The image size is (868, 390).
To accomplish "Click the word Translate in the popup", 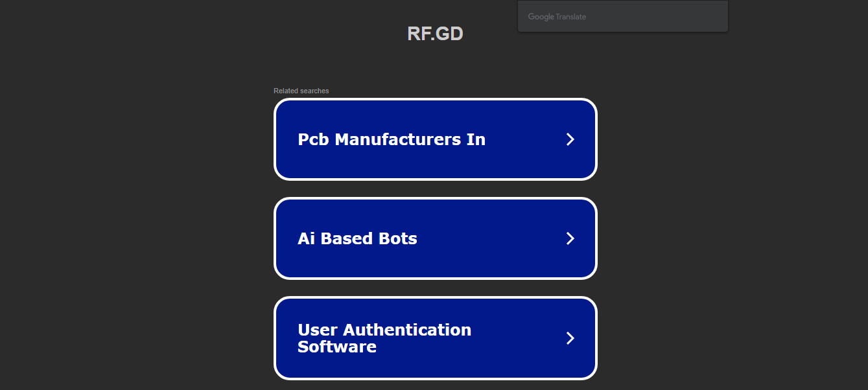I will pos(571,17).
